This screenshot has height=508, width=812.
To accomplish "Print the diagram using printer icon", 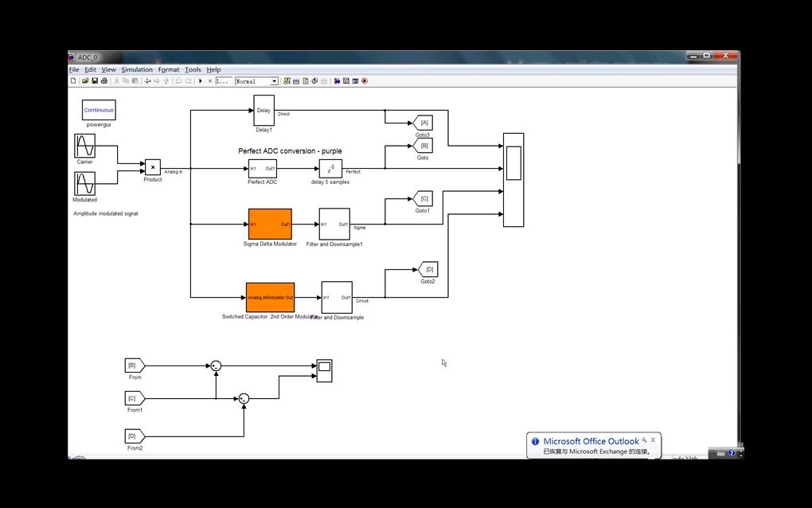I will pyautogui.click(x=104, y=80).
